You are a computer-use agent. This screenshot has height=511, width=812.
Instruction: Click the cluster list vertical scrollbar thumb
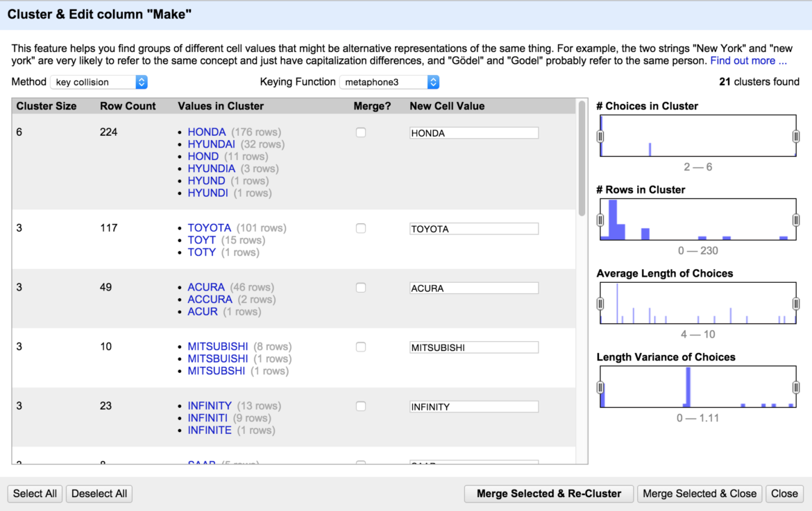pos(582,158)
